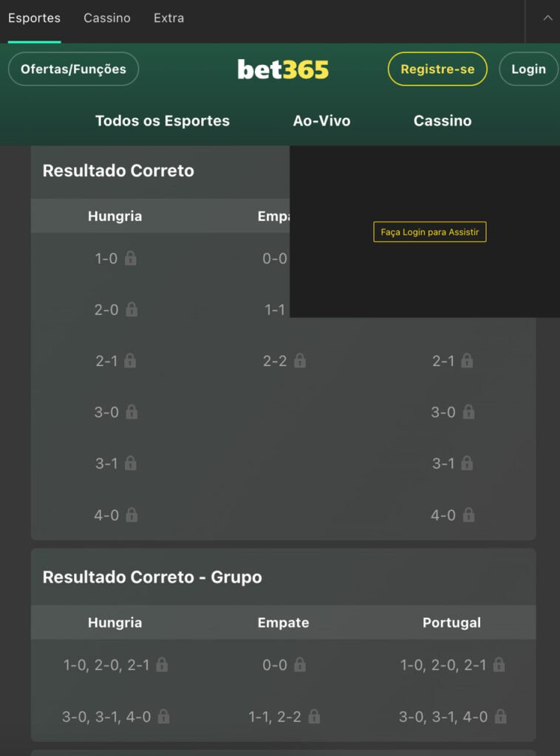Switch to the Cassino tab

(x=106, y=18)
